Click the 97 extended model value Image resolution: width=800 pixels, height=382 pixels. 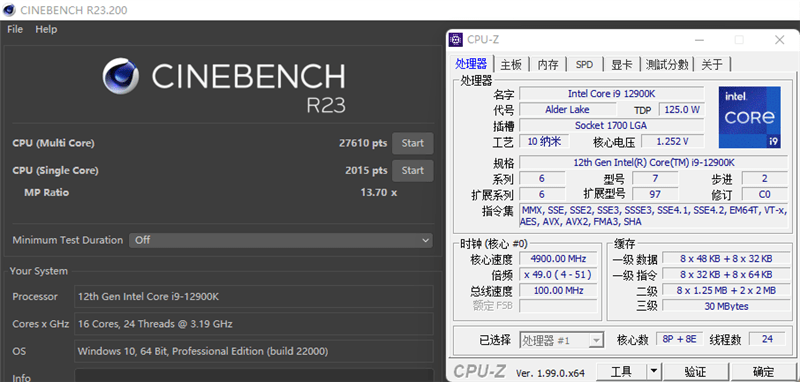click(655, 194)
